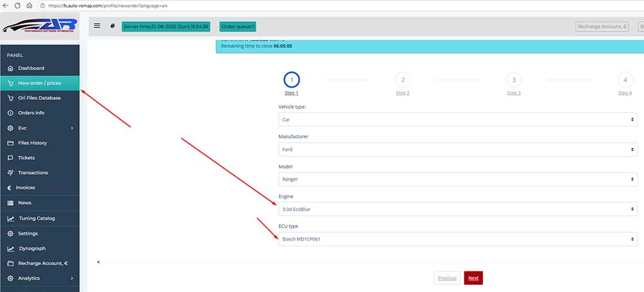Click the Tuning Catalog chart icon

(x=11, y=219)
